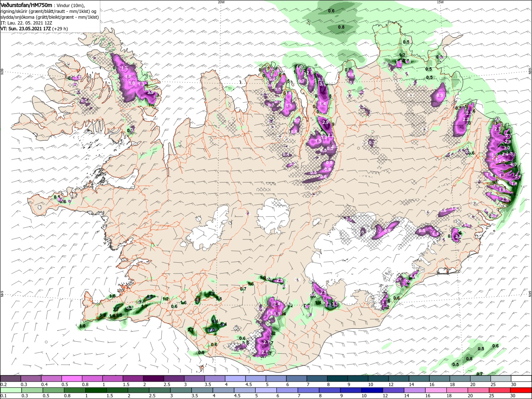The image size is (532, 399).
Task: Pick the deep blue 10 swatch in lower legend
Action: point(372,390)
